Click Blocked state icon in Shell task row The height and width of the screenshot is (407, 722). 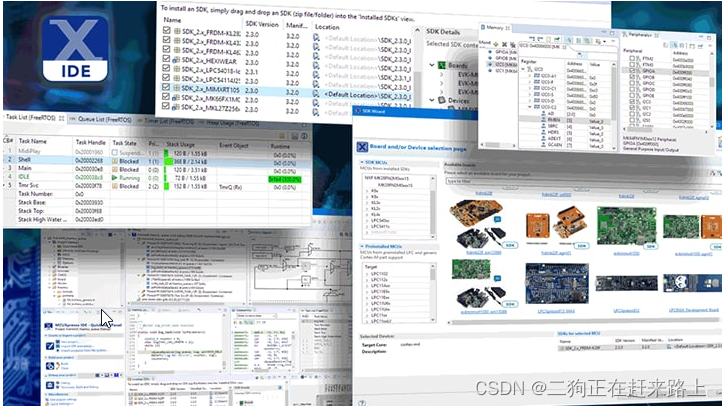pos(115,161)
